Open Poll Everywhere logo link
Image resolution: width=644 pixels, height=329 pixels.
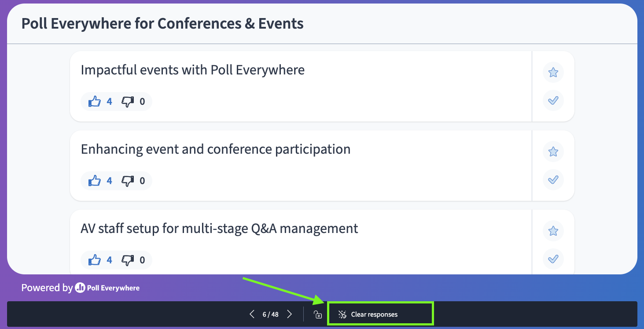[107, 288]
